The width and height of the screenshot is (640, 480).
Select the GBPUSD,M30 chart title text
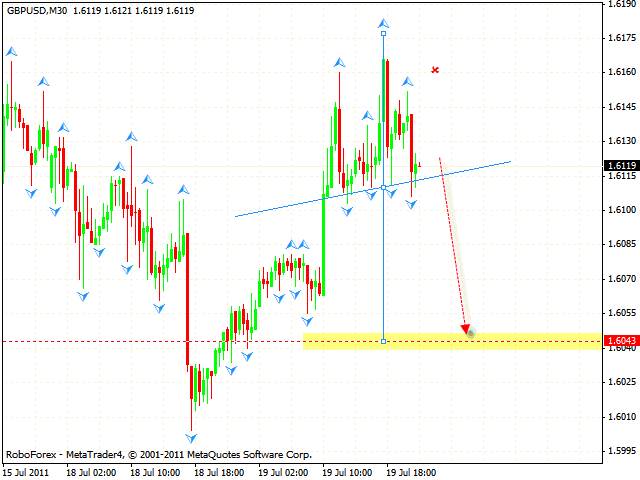(37, 11)
